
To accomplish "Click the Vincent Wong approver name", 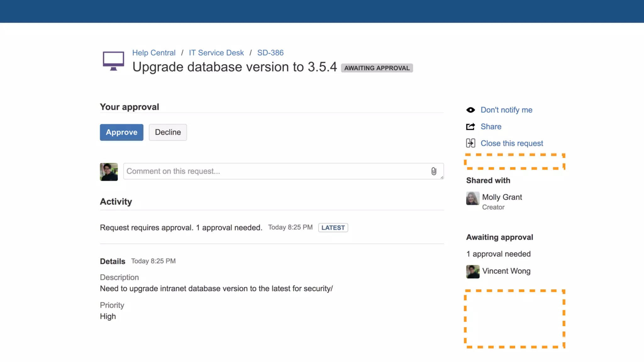I will [x=506, y=271].
